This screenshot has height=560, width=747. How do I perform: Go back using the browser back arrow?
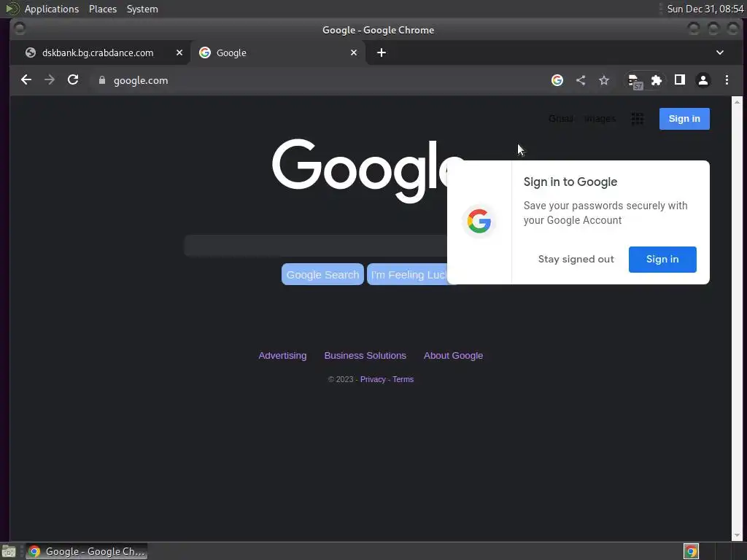pyautogui.click(x=26, y=80)
